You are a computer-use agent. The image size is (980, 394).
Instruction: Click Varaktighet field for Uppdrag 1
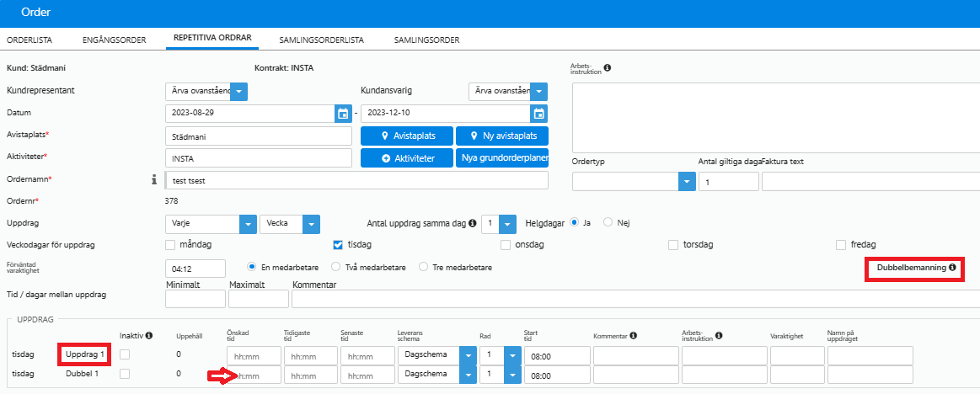(x=797, y=356)
